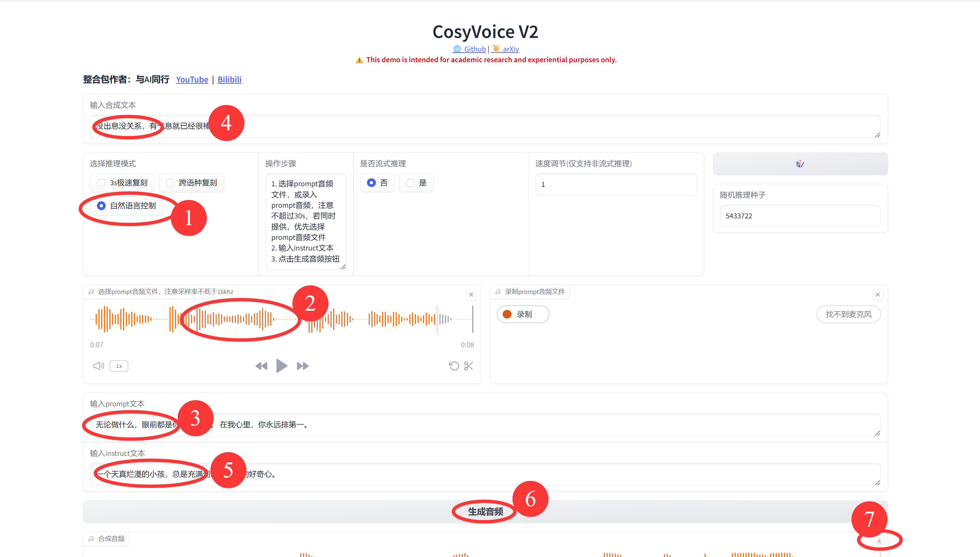
Task: Close the record prompt audio panel
Action: pyautogui.click(x=878, y=295)
